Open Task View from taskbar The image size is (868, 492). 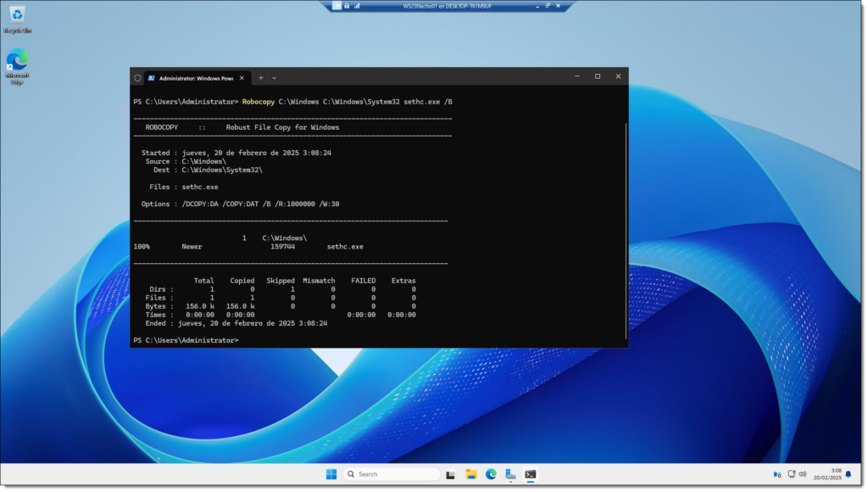[x=450, y=475]
